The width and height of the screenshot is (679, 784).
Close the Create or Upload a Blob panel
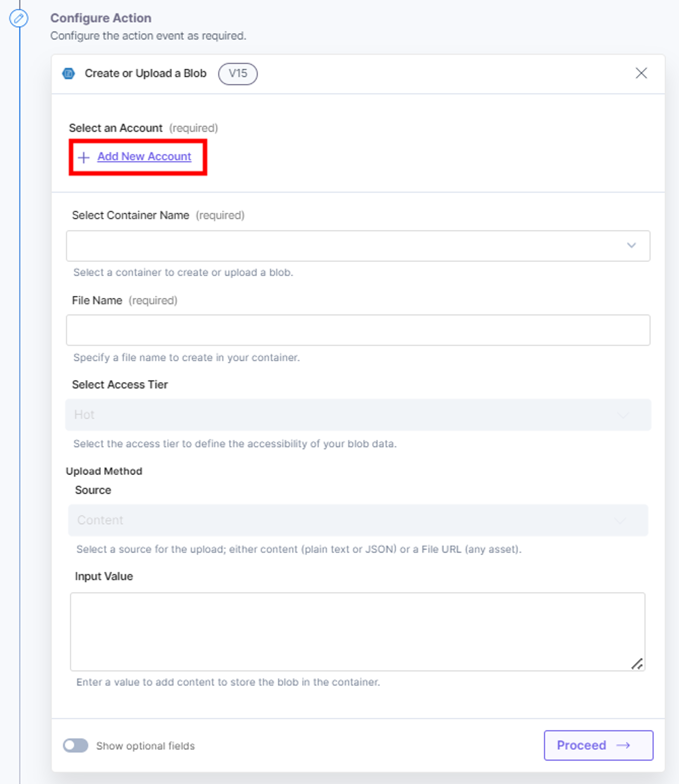(x=641, y=73)
